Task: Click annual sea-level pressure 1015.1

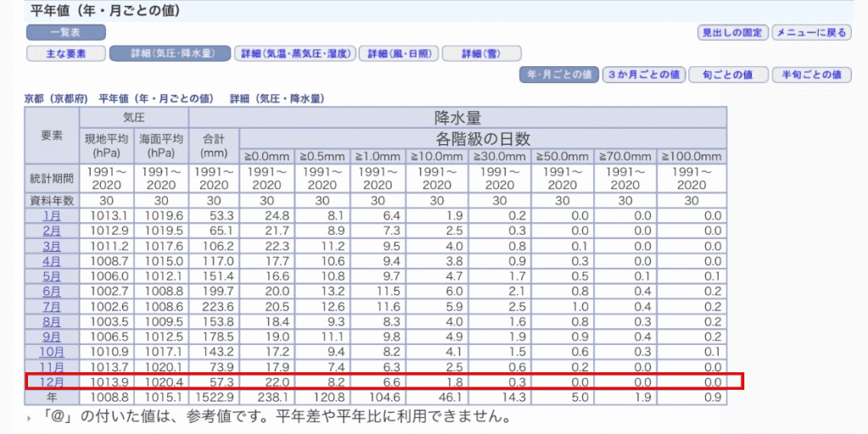Action: (164, 397)
